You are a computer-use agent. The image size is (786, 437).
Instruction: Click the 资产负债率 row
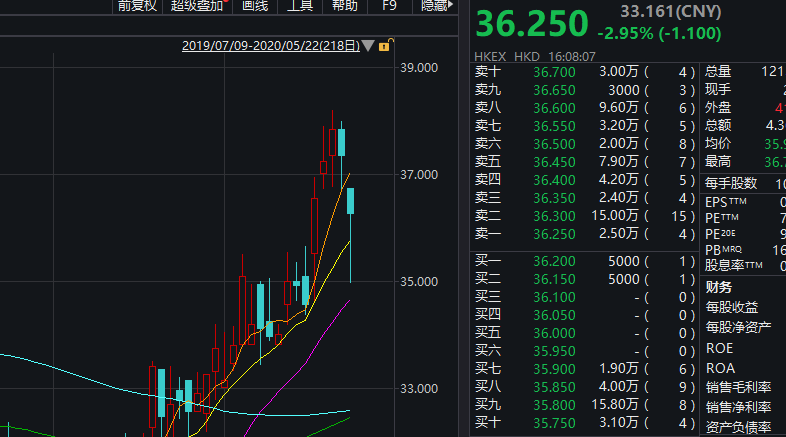[738, 427]
